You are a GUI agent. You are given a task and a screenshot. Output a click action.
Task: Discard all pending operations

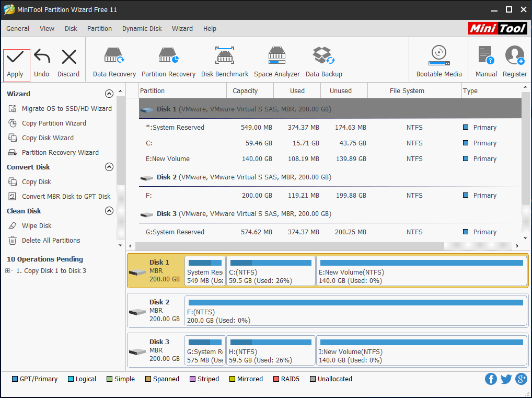[x=68, y=63]
